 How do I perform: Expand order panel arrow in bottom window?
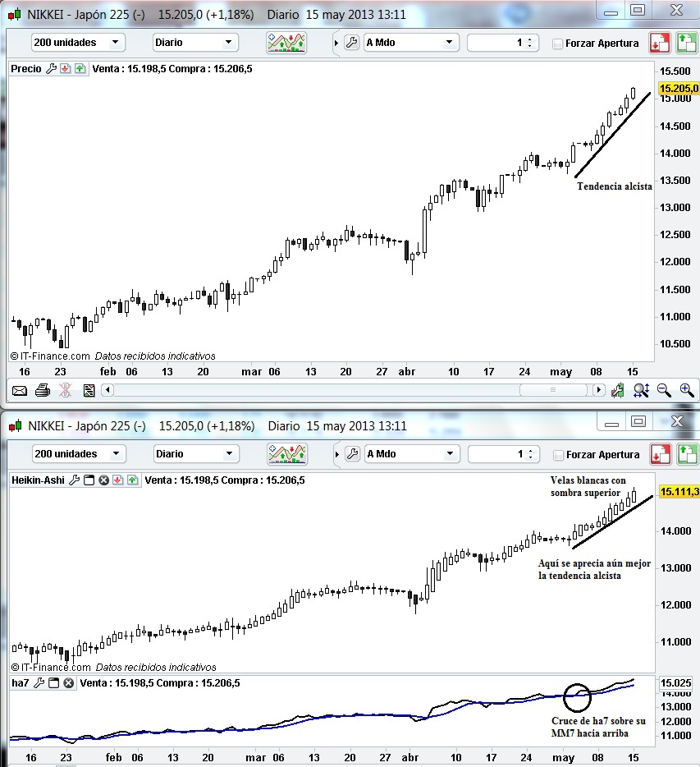click(x=337, y=454)
